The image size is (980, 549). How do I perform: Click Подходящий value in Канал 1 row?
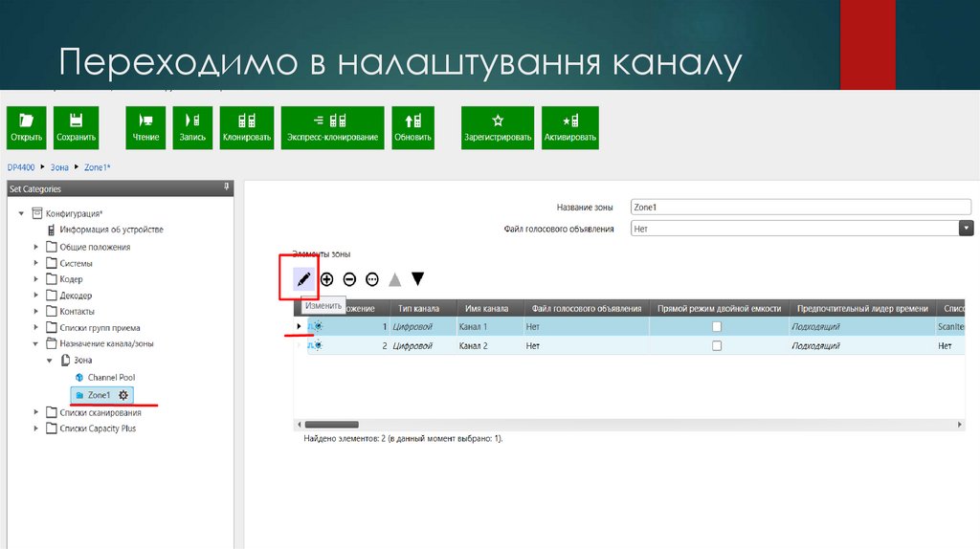pos(815,327)
